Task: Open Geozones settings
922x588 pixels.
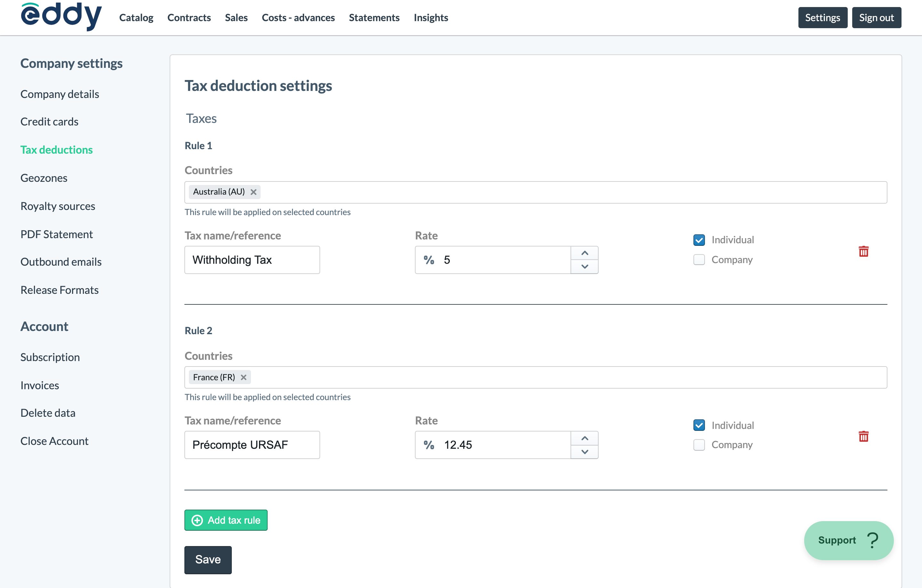Action: pyautogui.click(x=44, y=178)
